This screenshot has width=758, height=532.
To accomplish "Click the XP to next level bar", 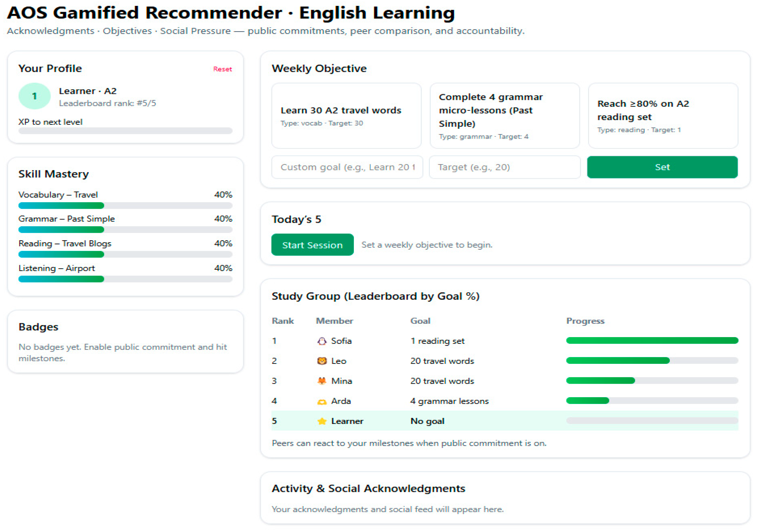I will [125, 131].
